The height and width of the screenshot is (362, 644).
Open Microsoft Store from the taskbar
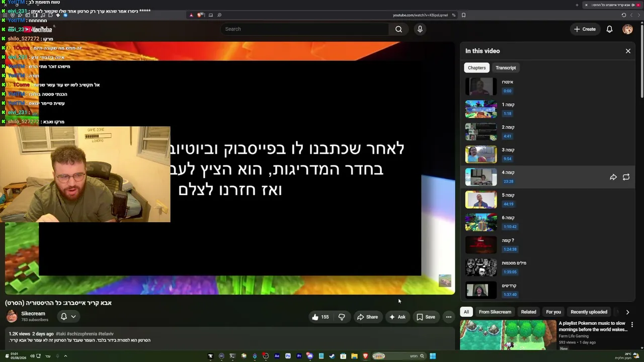343,356
